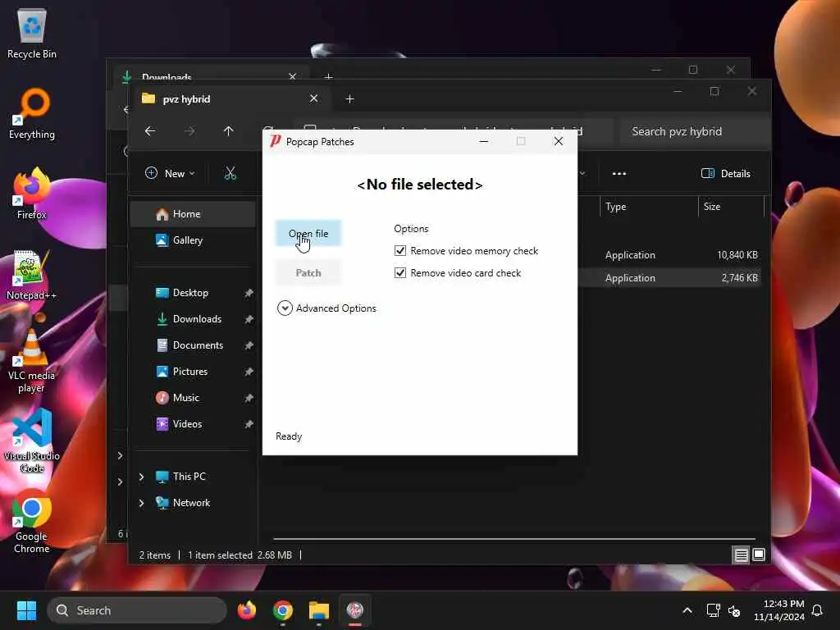
Task: Navigate up one folder level
Action: 229,131
